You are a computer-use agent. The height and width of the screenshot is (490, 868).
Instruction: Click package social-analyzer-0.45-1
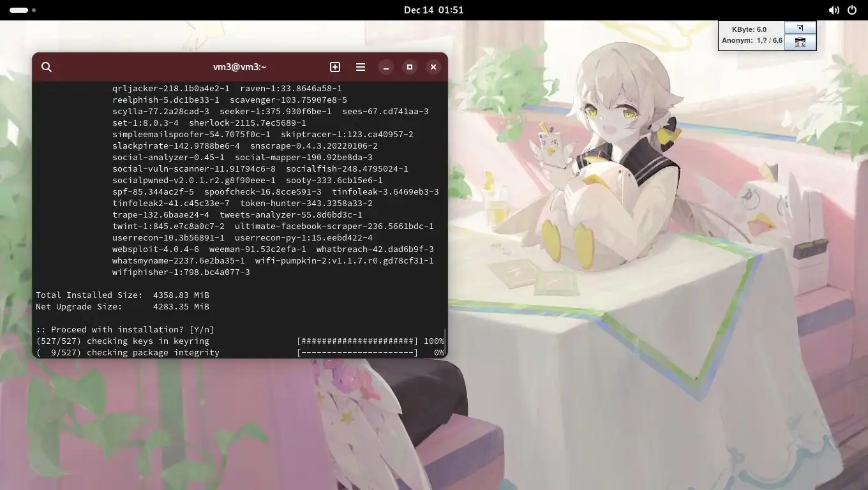pyautogui.click(x=168, y=158)
